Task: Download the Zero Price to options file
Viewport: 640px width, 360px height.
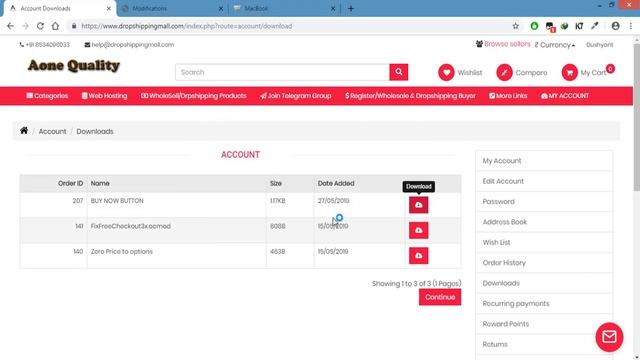Action: click(418, 256)
